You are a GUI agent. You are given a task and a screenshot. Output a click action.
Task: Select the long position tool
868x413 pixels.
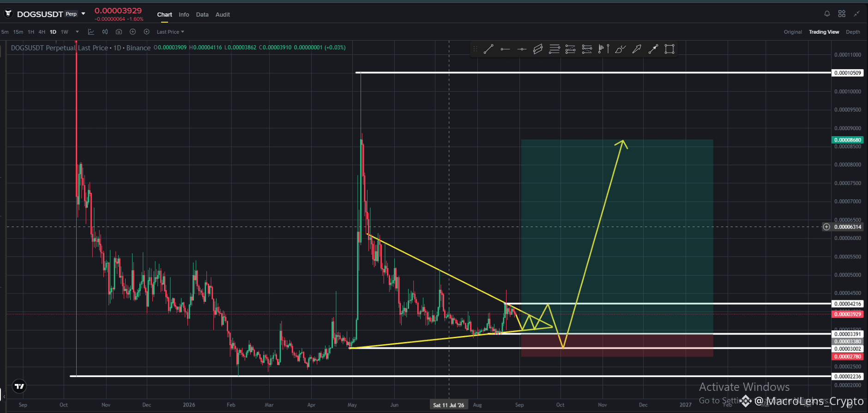coord(571,49)
